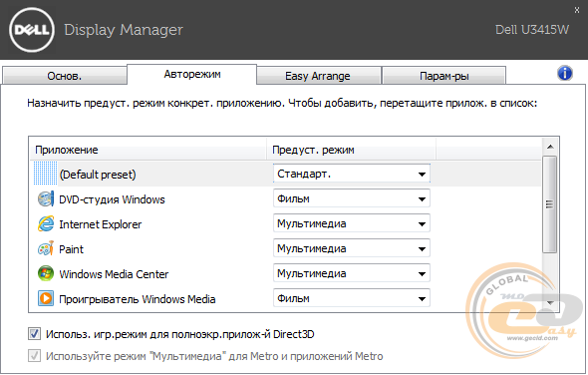Click the list scrollbar up arrow
The width and height of the screenshot is (588, 375).
550,147
